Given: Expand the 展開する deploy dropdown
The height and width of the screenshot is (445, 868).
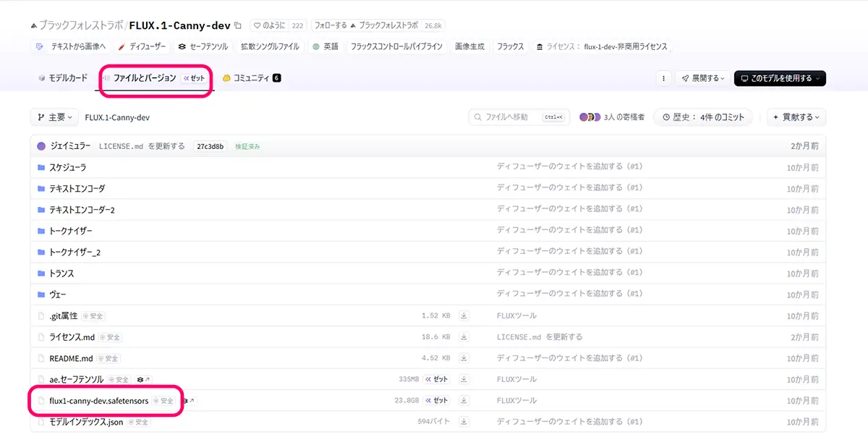Looking at the screenshot, I should [702, 78].
